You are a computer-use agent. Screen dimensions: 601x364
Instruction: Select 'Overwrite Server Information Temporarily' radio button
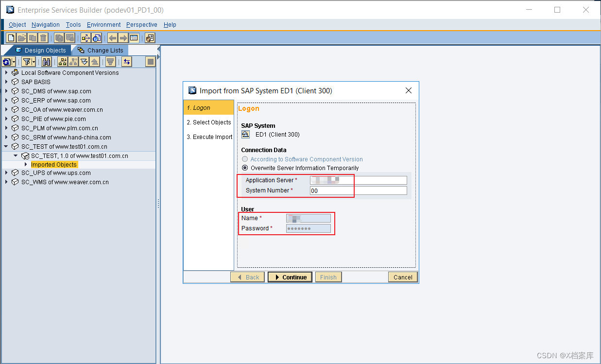(245, 168)
